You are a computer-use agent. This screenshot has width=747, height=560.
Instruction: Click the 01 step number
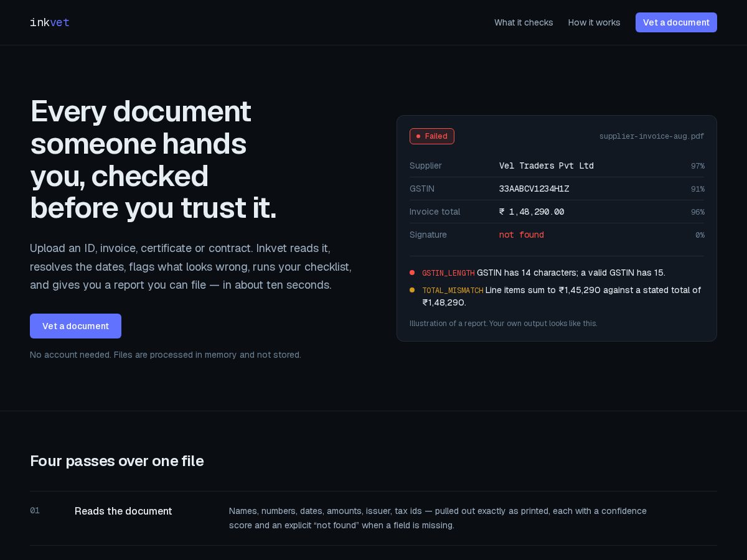click(35, 510)
